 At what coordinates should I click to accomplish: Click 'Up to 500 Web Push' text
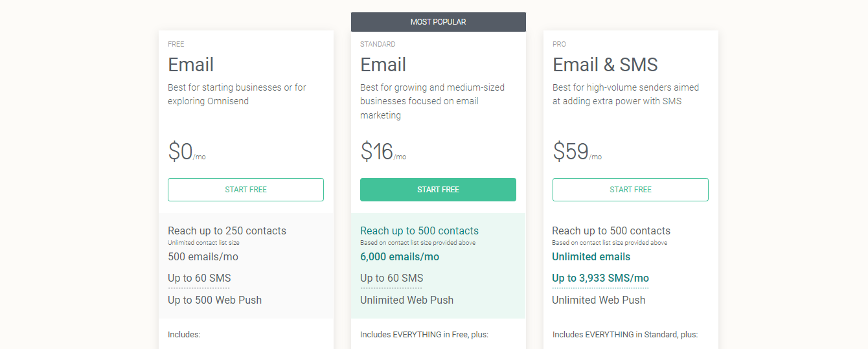click(214, 300)
